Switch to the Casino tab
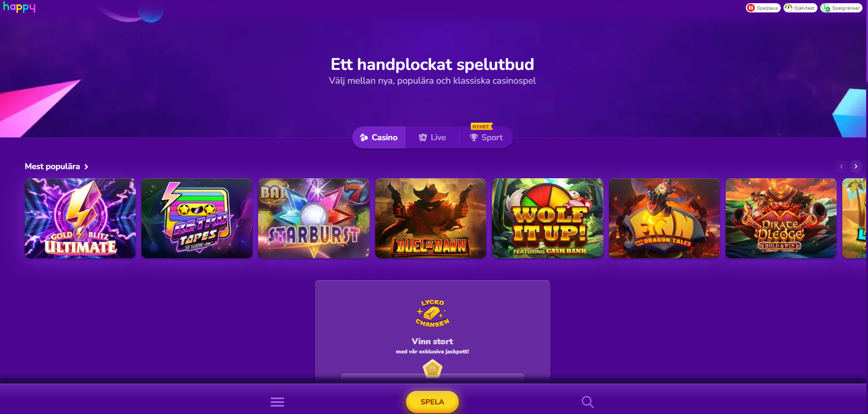 click(x=379, y=137)
